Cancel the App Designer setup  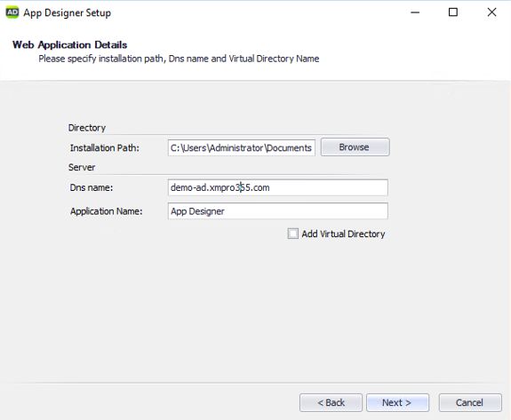469,403
